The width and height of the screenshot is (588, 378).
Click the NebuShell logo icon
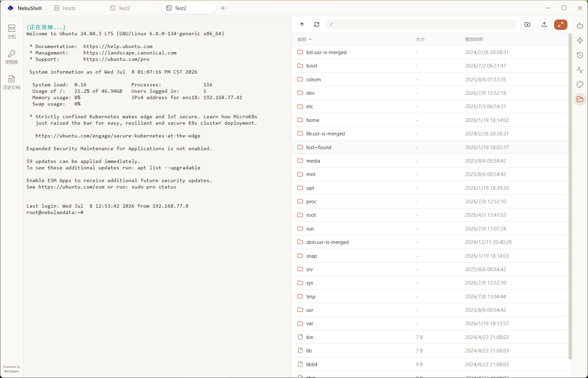pos(11,8)
